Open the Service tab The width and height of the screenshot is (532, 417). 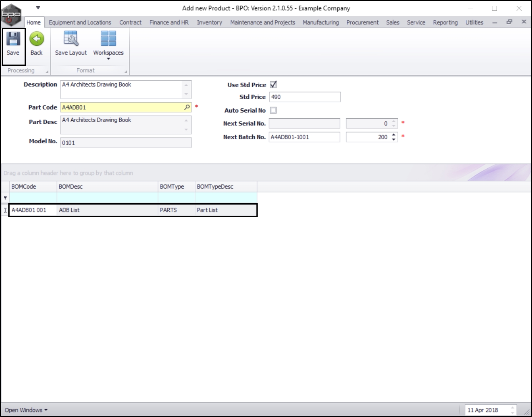pyautogui.click(x=416, y=22)
